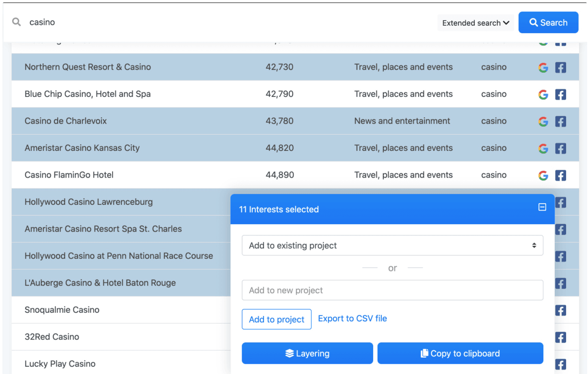The height and width of the screenshot is (374, 588).
Task: Open Facebook link for L'Auberge Casino & Hotel Baton Rouge
Action: (x=561, y=283)
